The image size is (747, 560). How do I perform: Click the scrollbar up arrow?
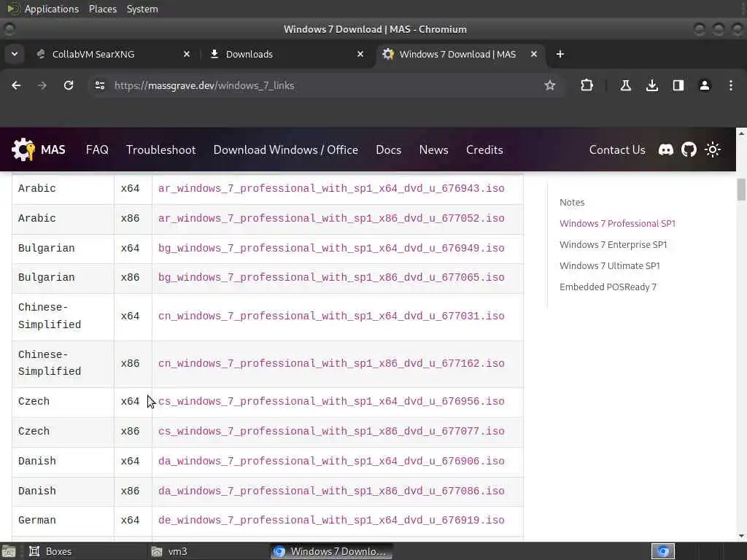click(x=741, y=133)
